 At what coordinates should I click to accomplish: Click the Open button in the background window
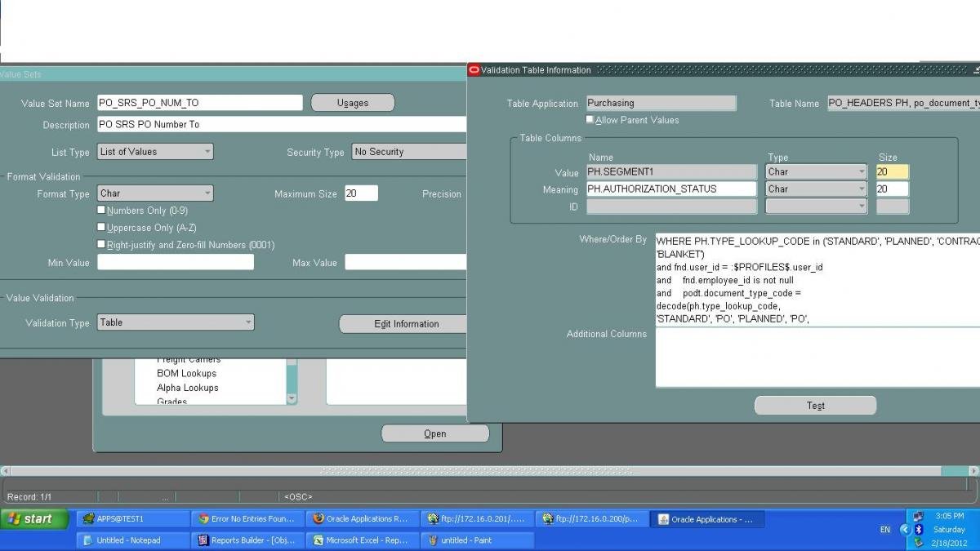(x=435, y=433)
